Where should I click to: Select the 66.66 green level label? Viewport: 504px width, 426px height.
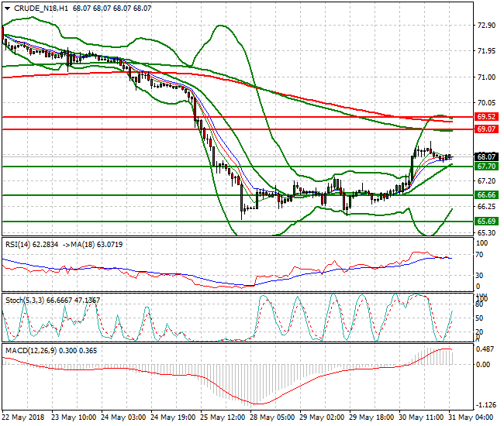(486, 195)
